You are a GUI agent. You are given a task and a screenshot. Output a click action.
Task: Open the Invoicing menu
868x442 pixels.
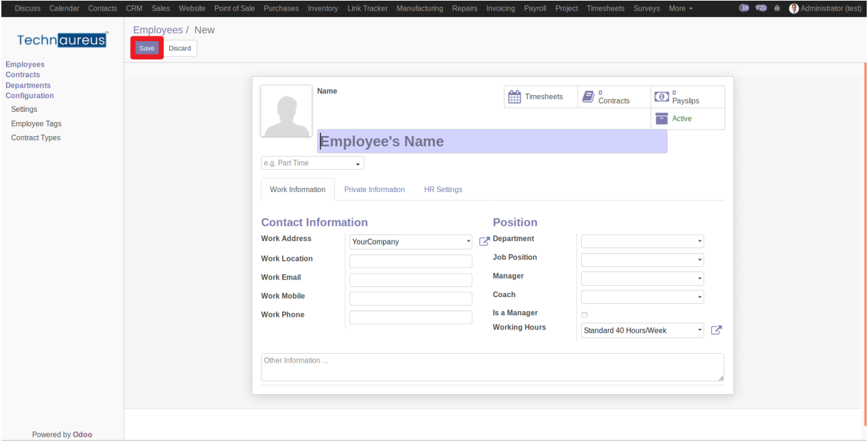coord(500,9)
